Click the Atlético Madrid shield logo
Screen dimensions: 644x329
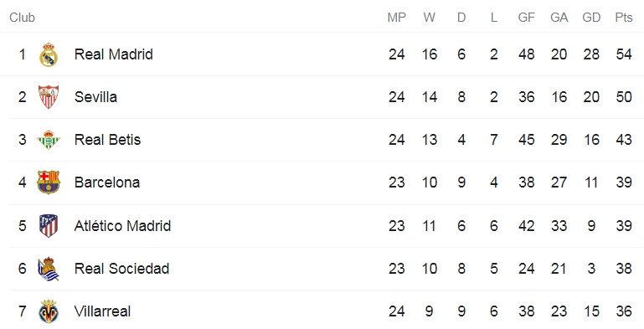49,225
